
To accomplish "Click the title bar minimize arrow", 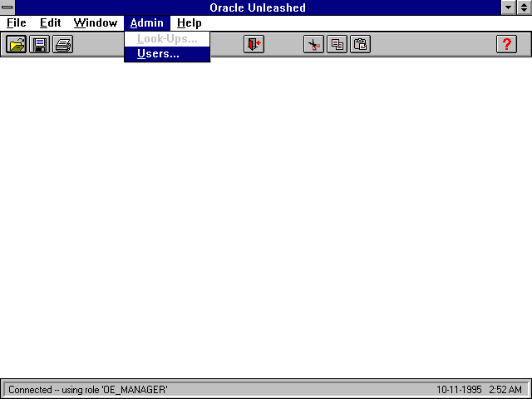I will pos(510,7).
